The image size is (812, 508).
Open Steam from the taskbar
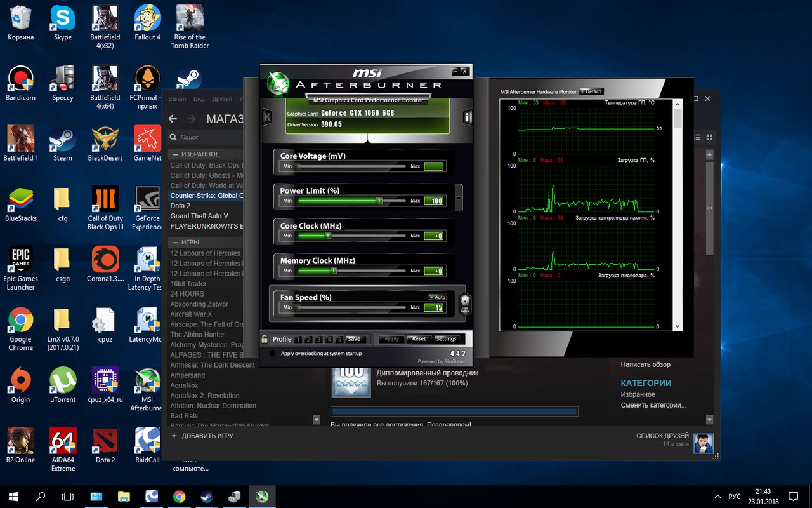point(207,496)
